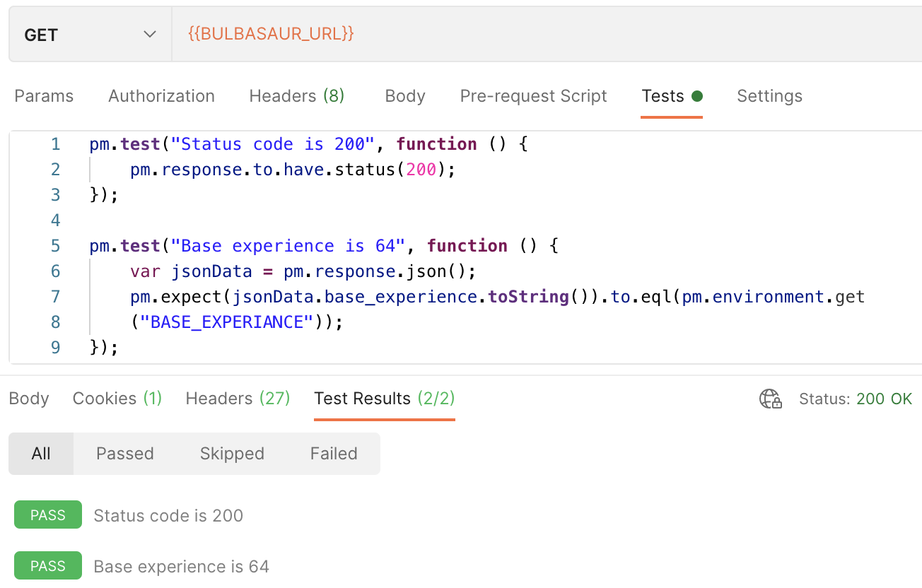Image resolution: width=922 pixels, height=588 pixels.
Task: Open the Headers (8) request tab
Action: [296, 95]
